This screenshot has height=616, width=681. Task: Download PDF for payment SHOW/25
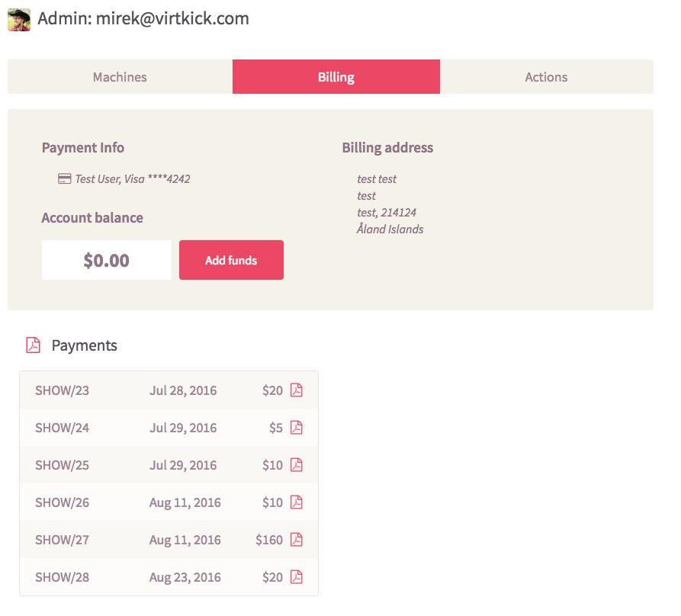[296, 465]
